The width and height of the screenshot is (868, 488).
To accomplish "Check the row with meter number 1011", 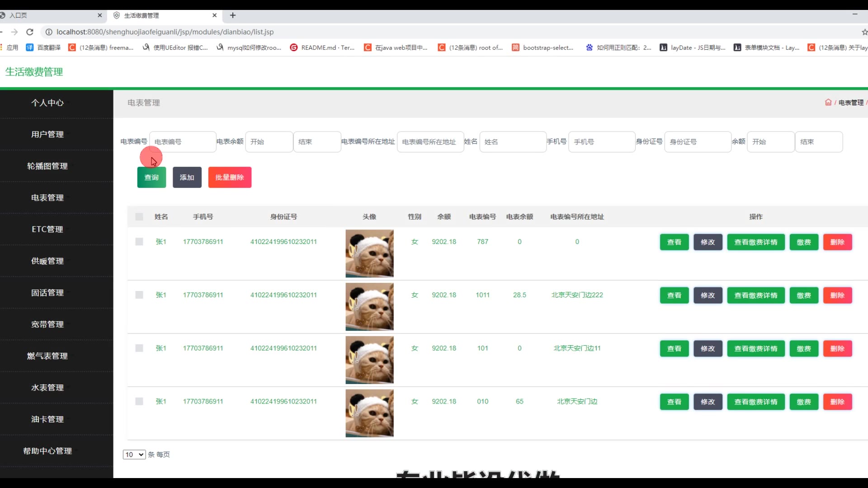I will (139, 295).
